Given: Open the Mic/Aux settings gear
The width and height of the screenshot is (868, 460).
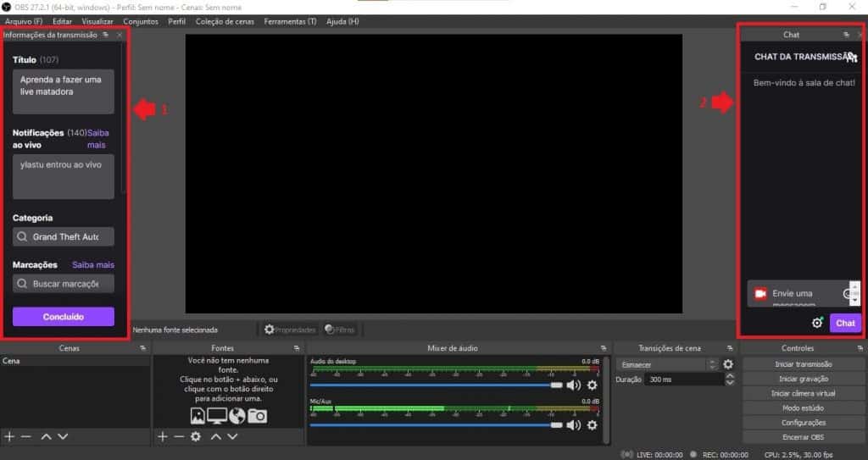Looking at the screenshot, I should tap(593, 425).
